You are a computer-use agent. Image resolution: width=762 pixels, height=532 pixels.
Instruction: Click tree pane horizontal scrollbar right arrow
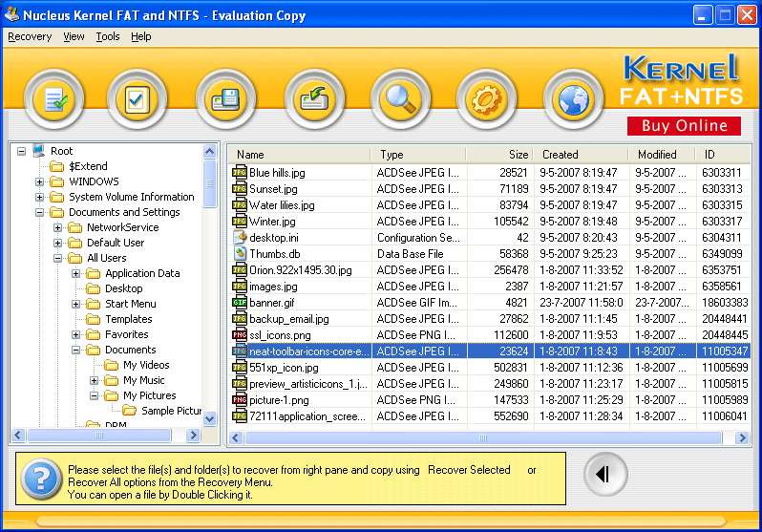194,435
